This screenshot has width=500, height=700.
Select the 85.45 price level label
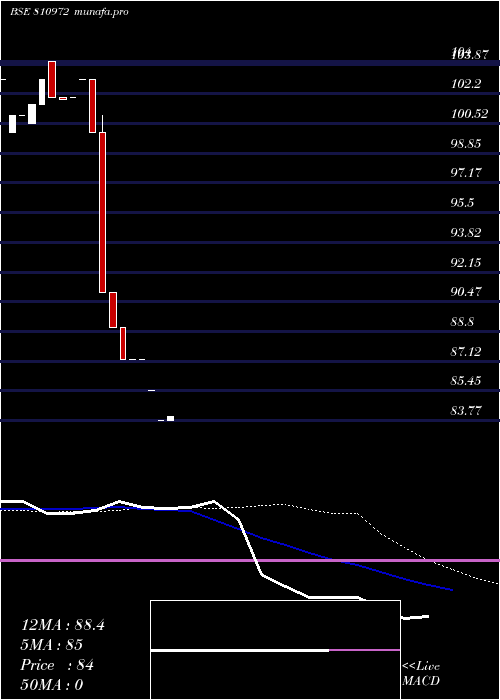point(466,381)
